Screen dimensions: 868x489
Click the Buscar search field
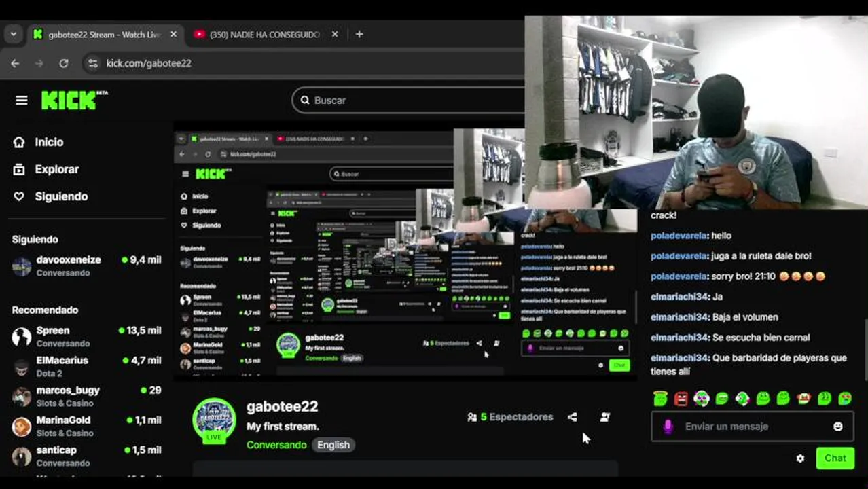click(x=408, y=100)
